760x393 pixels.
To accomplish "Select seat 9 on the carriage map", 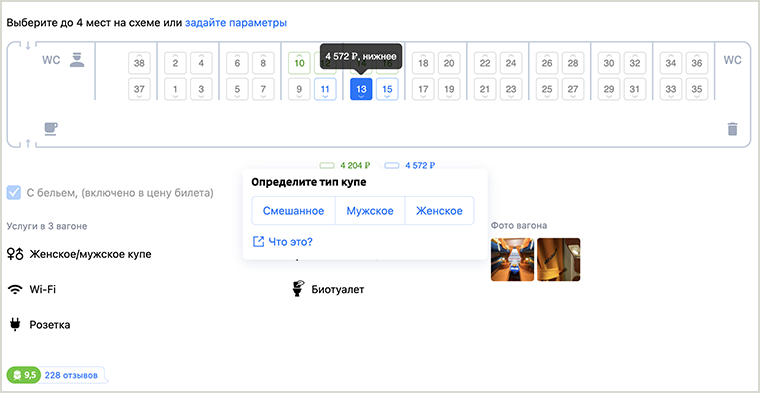I will (299, 89).
